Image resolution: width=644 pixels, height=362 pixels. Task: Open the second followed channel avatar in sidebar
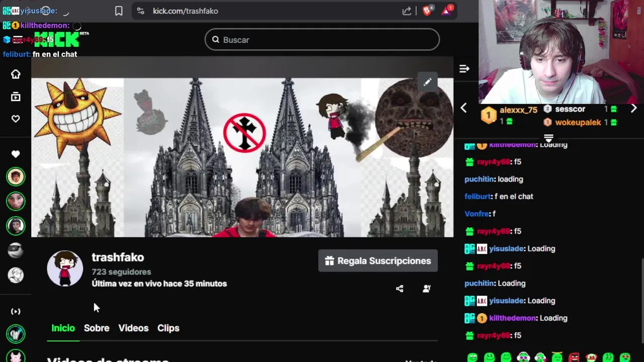pos(16,201)
